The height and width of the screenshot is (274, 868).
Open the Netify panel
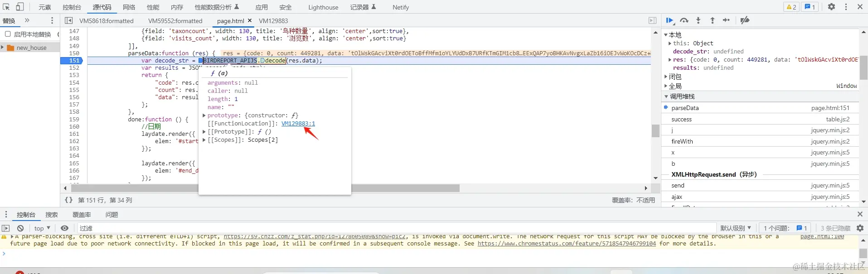click(x=401, y=7)
